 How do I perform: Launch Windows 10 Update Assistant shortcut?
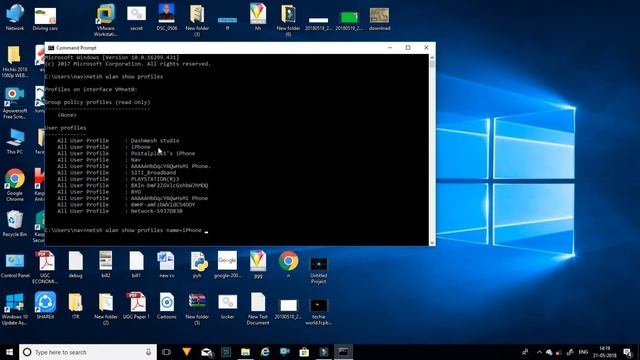[15, 309]
